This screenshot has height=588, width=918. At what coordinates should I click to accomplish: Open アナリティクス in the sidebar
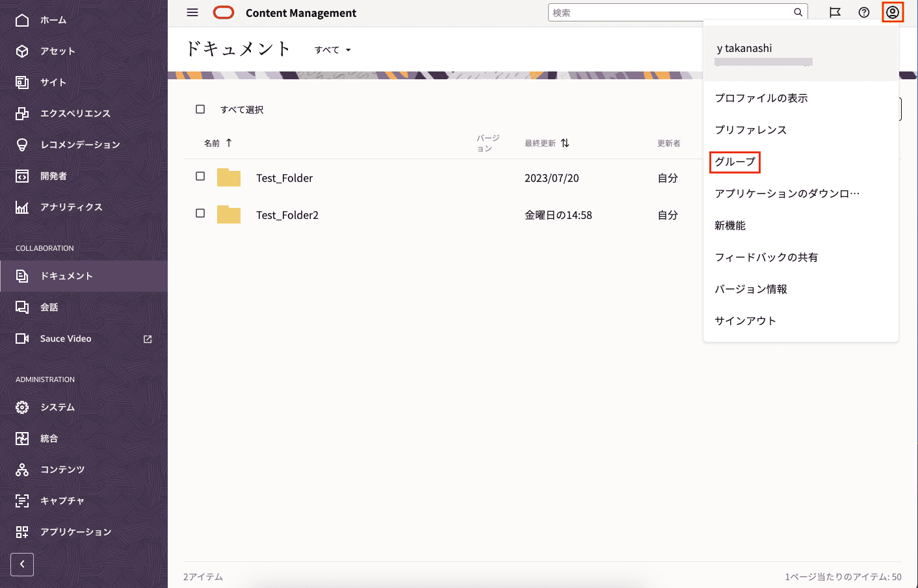tap(71, 207)
